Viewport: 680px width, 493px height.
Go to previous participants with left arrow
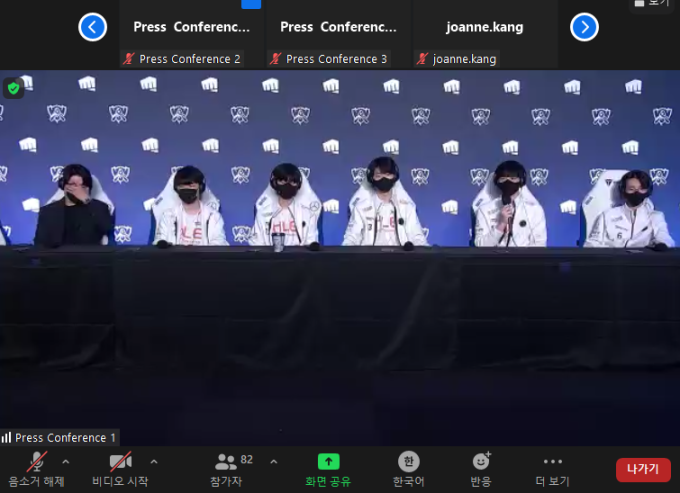tap(92, 27)
